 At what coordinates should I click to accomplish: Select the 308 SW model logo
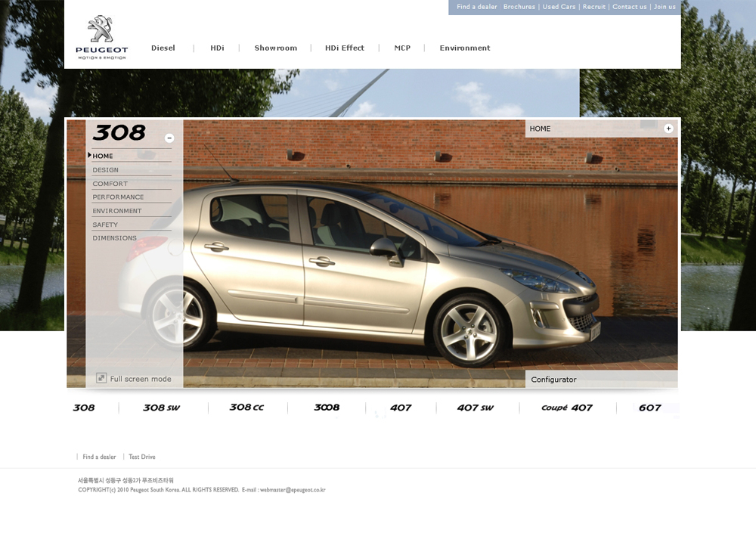point(162,408)
